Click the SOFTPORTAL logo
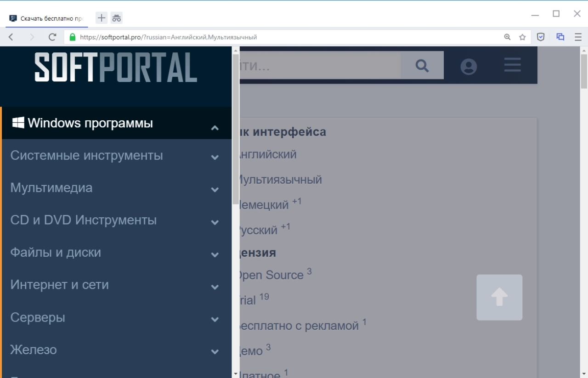588x378 pixels. click(x=116, y=68)
